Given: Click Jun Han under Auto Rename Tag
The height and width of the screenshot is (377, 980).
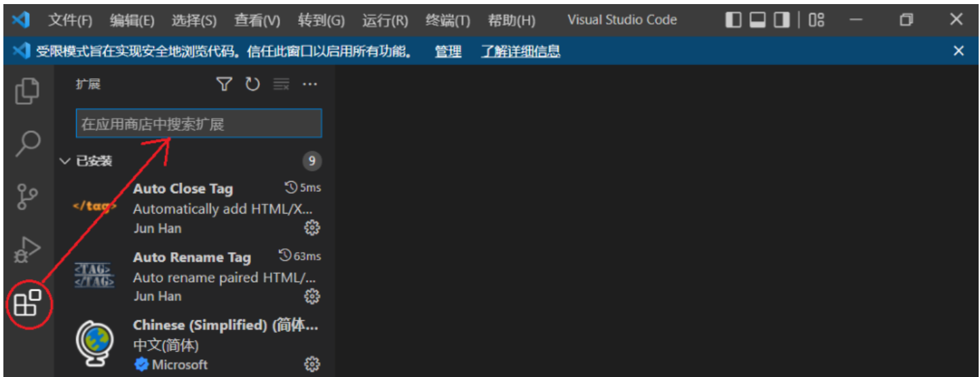Looking at the screenshot, I should tap(157, 296).
